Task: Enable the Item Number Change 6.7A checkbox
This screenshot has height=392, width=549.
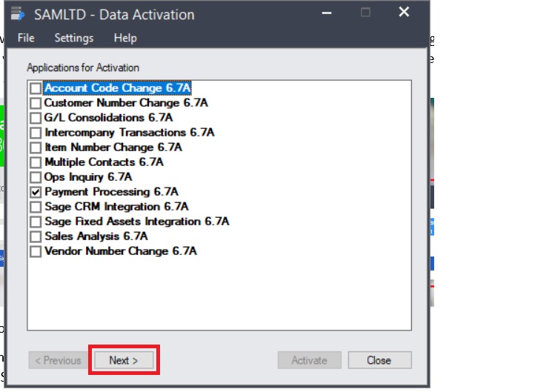Action: (36, 147)
